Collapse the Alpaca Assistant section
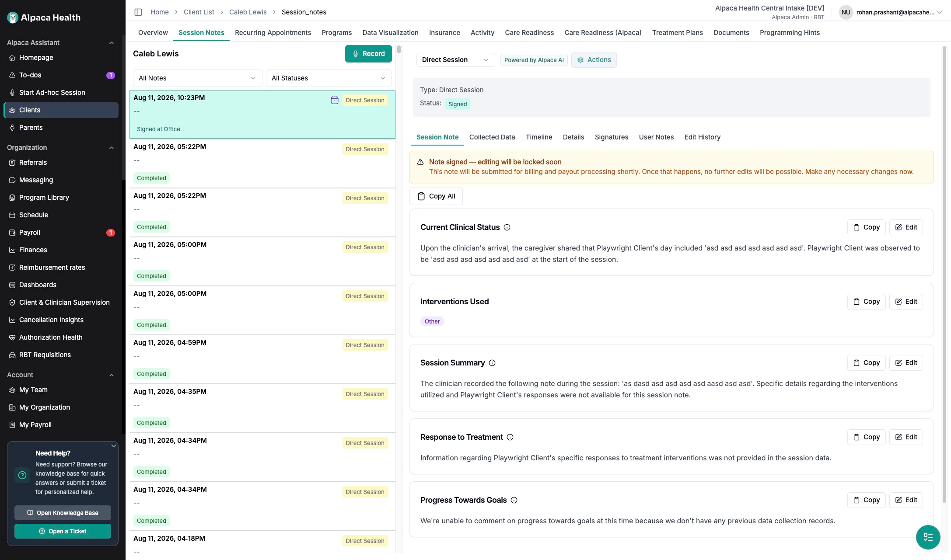This screenshot has height=560, width=951. click(111, 43)
